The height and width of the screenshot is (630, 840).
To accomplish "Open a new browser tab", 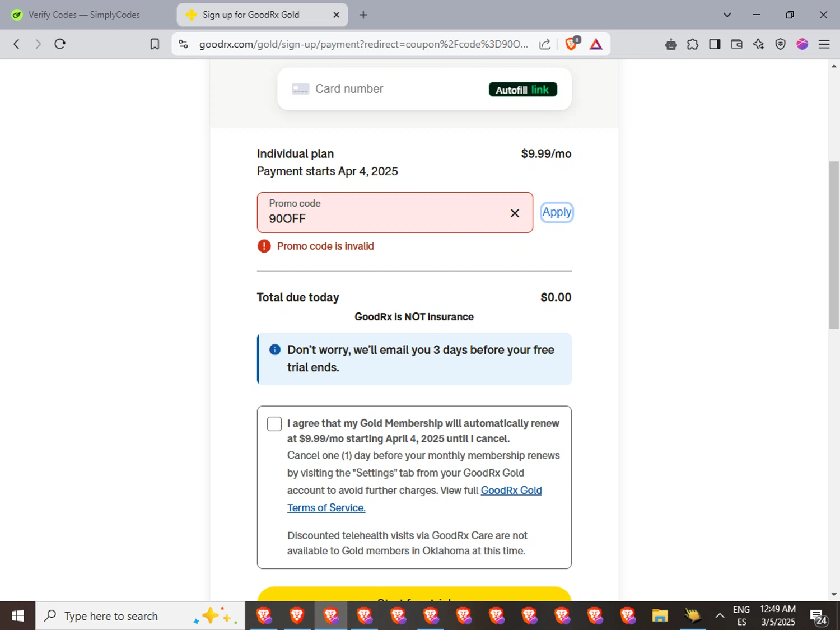I will 363,15.
